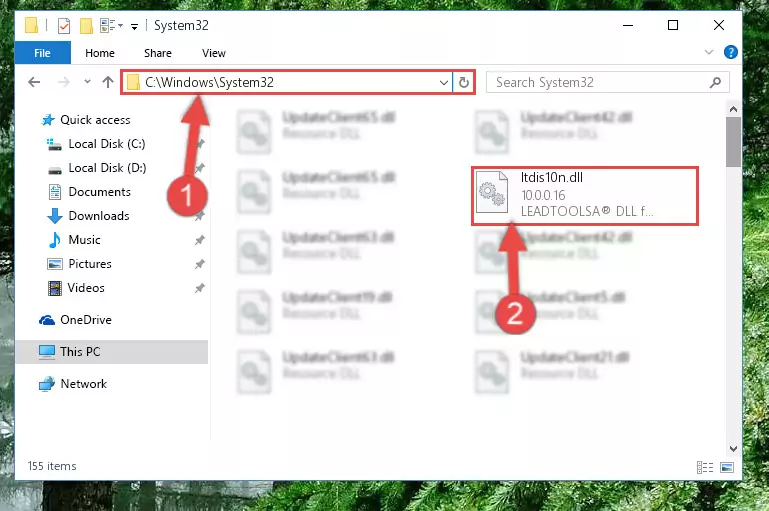Open Local Disk (D:) in sidebar
Image resolution: width=769 pixels, height=511 pixels.
(x=107, y=168)
